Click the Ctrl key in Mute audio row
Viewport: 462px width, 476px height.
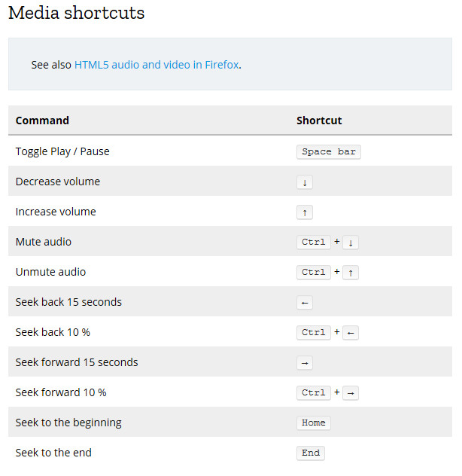pyautogui.click(x=313, y=243)
